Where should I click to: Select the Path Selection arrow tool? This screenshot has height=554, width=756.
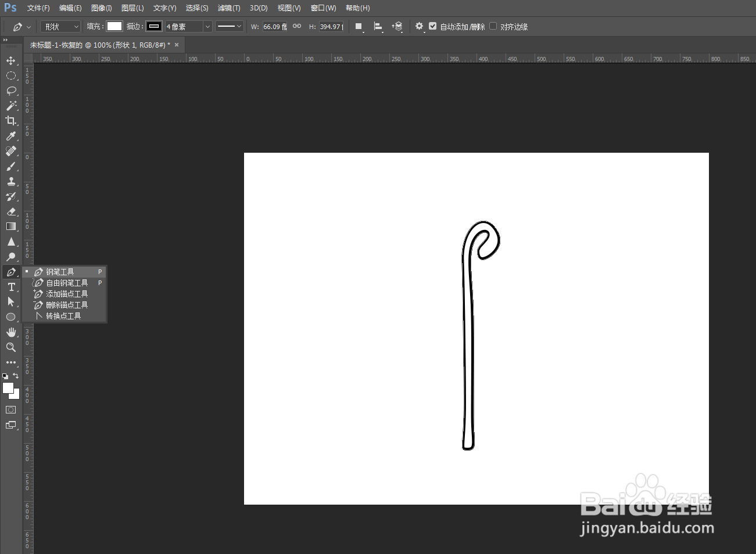point(10,302)
